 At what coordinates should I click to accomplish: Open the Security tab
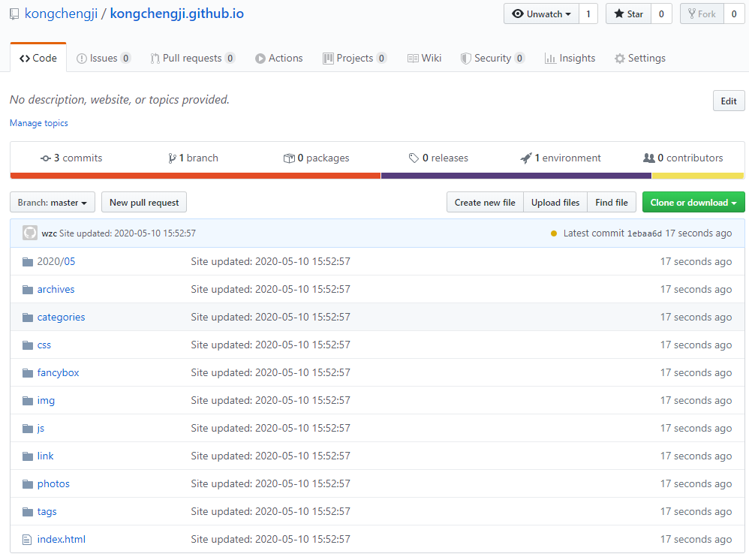pyautogui.click(x=492, y=59)
